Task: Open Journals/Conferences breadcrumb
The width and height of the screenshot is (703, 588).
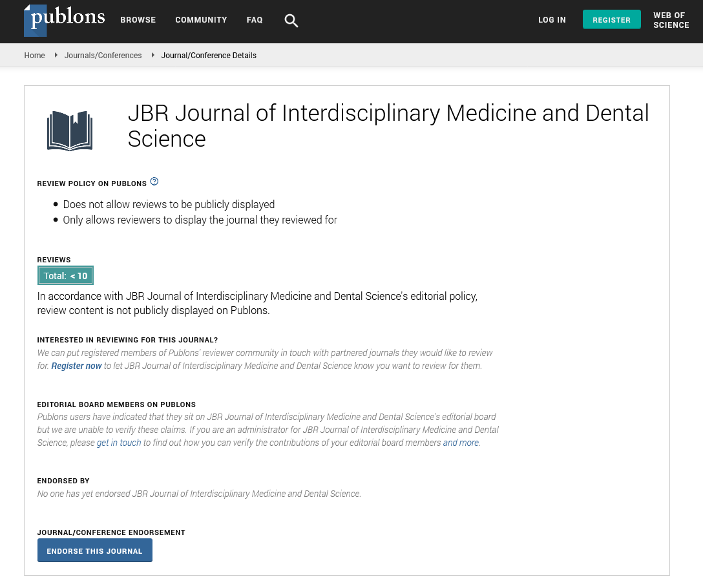Action: coord(103,56)
